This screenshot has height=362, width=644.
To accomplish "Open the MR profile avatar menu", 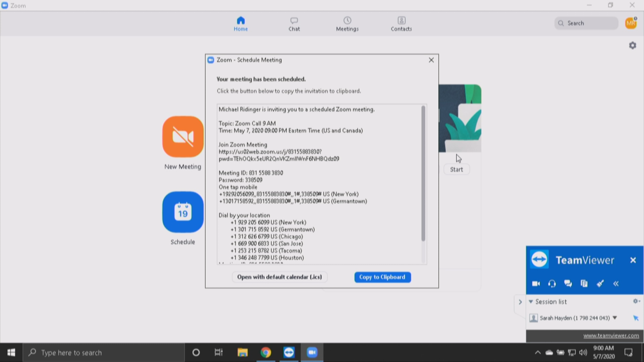I will tap(631, 23).
